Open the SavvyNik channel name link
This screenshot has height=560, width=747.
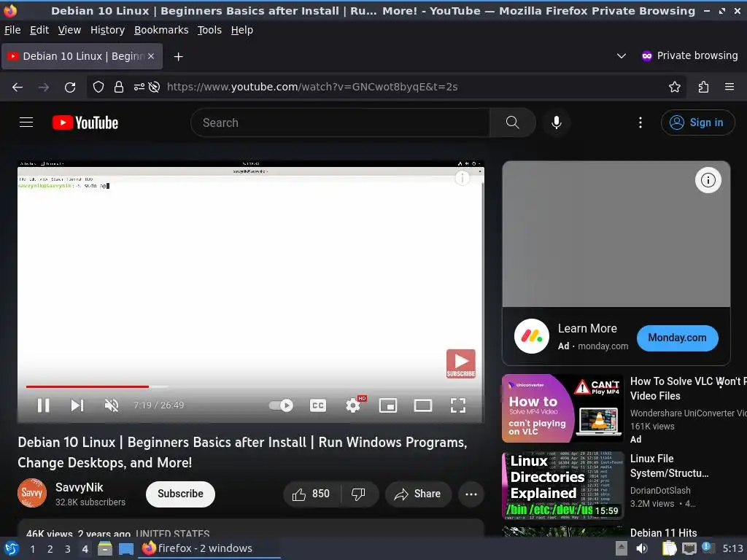(x=79, y=487)
